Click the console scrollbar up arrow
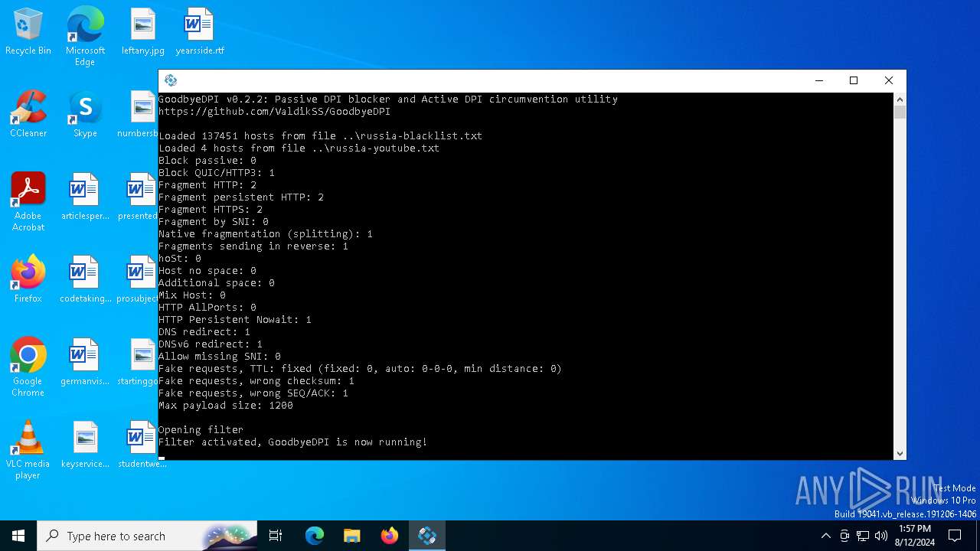The image size is (980, 551). (900, 99)
